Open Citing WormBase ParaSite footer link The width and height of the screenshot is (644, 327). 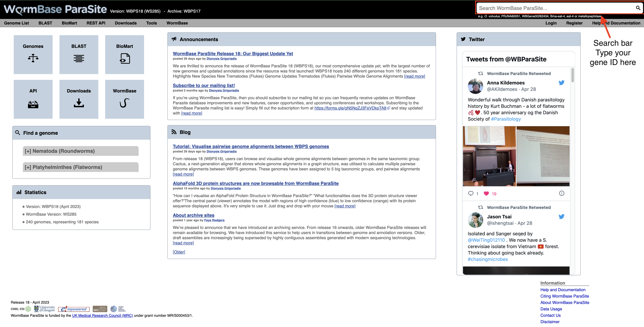(565, 296)
